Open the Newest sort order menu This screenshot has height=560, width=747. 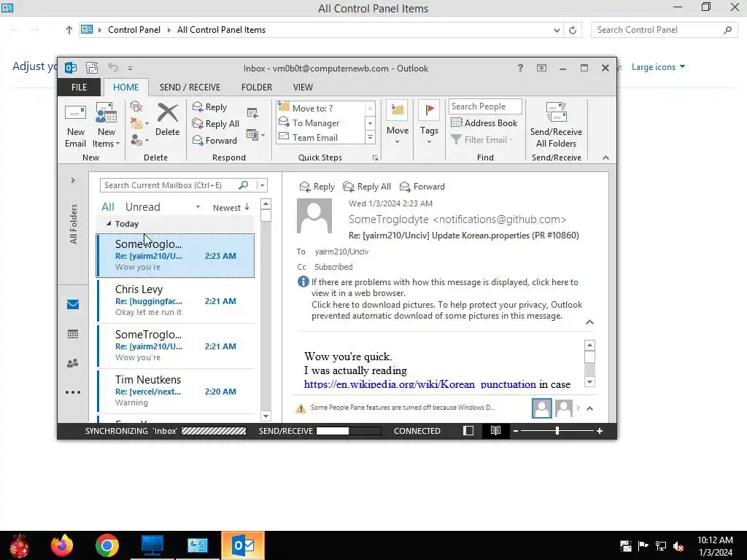(x=231, y=207)
